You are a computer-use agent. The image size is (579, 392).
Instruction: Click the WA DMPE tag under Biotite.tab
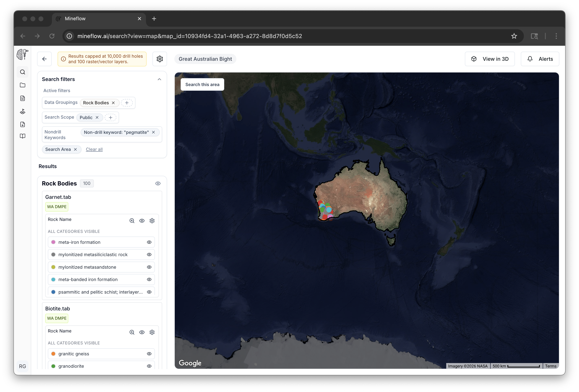(x=57, y=318)
